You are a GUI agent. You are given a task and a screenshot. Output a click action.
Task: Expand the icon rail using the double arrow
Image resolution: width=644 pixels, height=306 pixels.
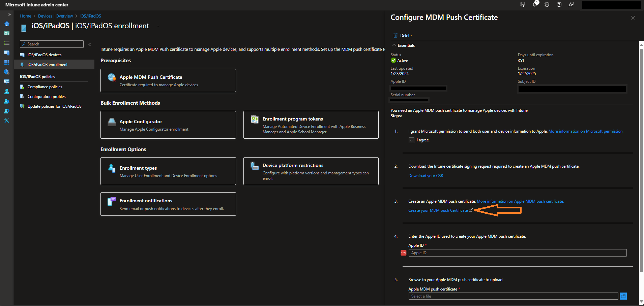pos(9,15)
